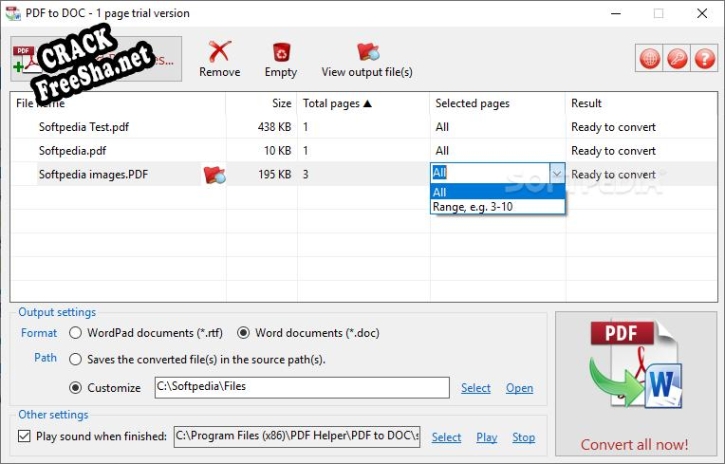Viewport: 725px width, 464px height.
Task: Toggle Play sound when finished checkbox
Action: coord(25,437)
